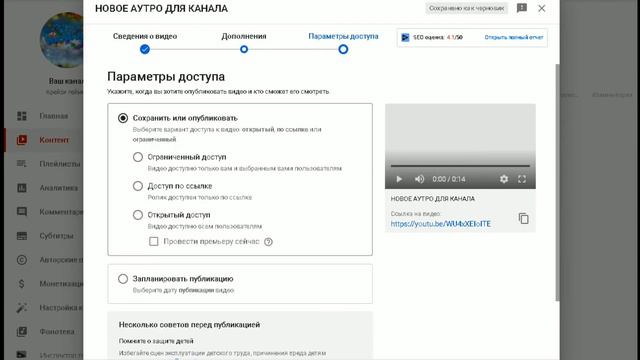Enable the Провести премьеру сейчас checkbox
This screenshot has width=640, height=360.
153,242
